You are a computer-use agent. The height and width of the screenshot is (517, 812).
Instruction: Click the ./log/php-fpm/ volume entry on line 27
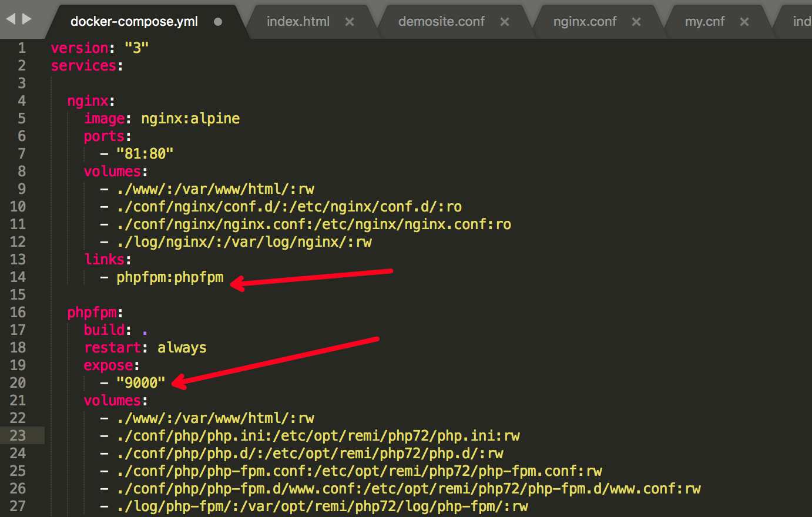point(322,506)
